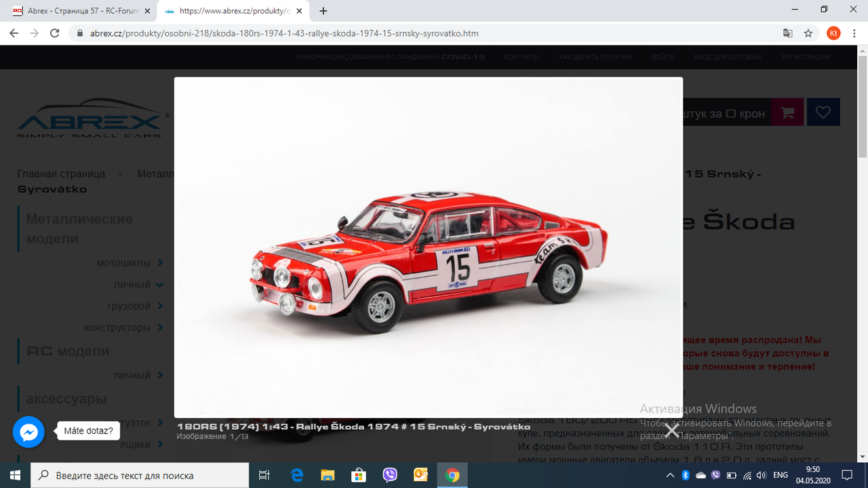This screenshot has height=488, width=868.
Task: Go back with the browser back arrow
Action: tap(14, 33)
